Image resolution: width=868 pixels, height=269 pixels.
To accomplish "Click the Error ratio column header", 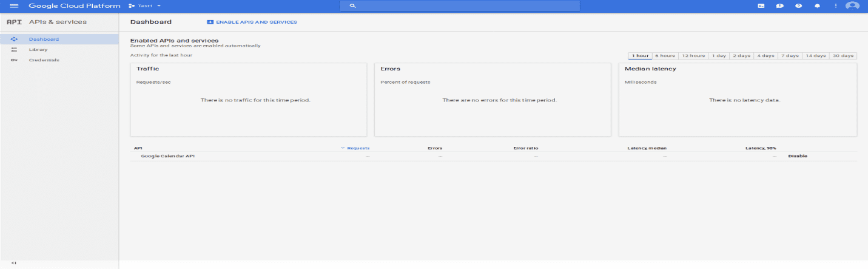I will coord(526,148).
